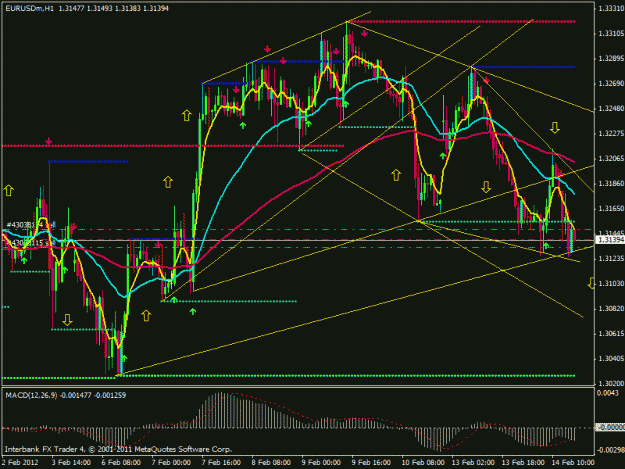Click the 1.30405 price axis label
625x469 pixels.
(x=611, y=359)
